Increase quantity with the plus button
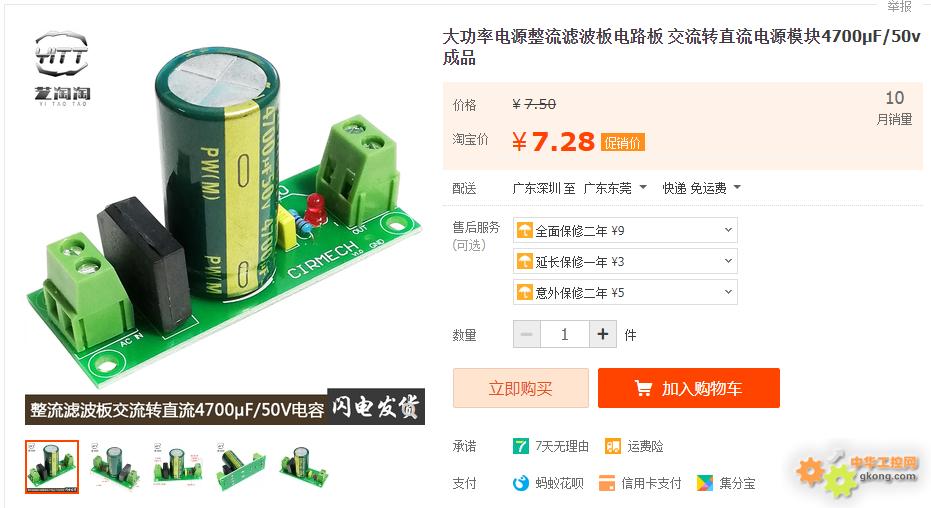This screenshot has height=508, width=931. point(603,334)
